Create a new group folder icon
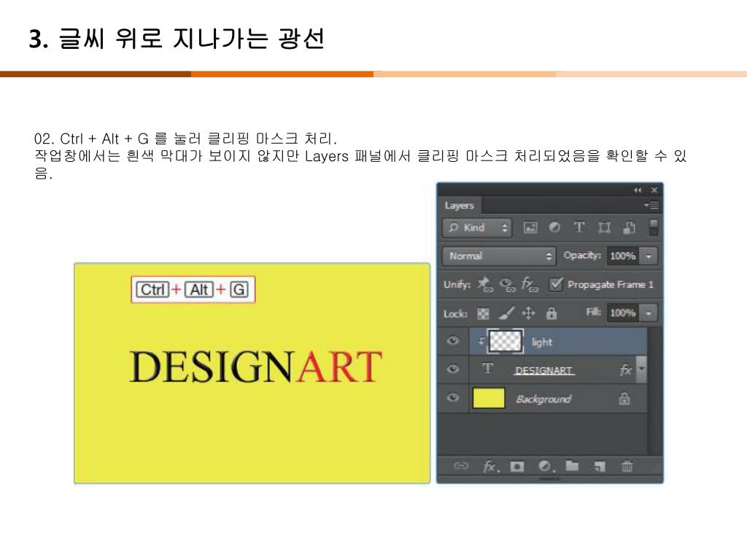This screenshot has width=747, height=560. [572, 466]
